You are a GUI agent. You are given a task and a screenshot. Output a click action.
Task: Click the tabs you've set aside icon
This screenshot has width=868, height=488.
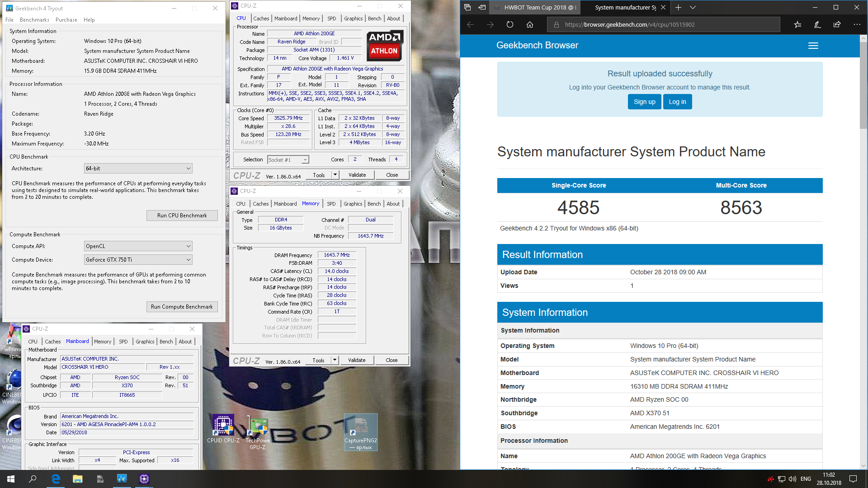click(467, 7)
